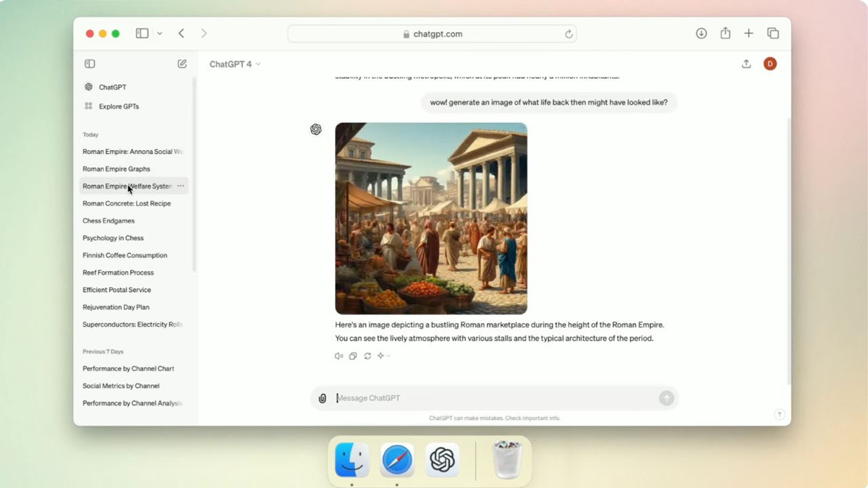Open the sparkle model-switch dropdown
This screenshot has height=488, width=868.
click(x=383, y=356)
